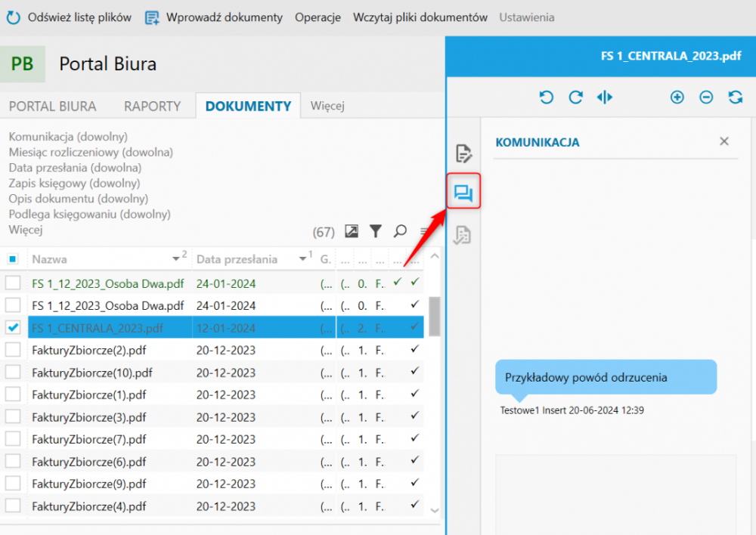Viewport: 756px width, 535px height.
Task: Click Odśwież listę plików button
Action: [70, 17]
